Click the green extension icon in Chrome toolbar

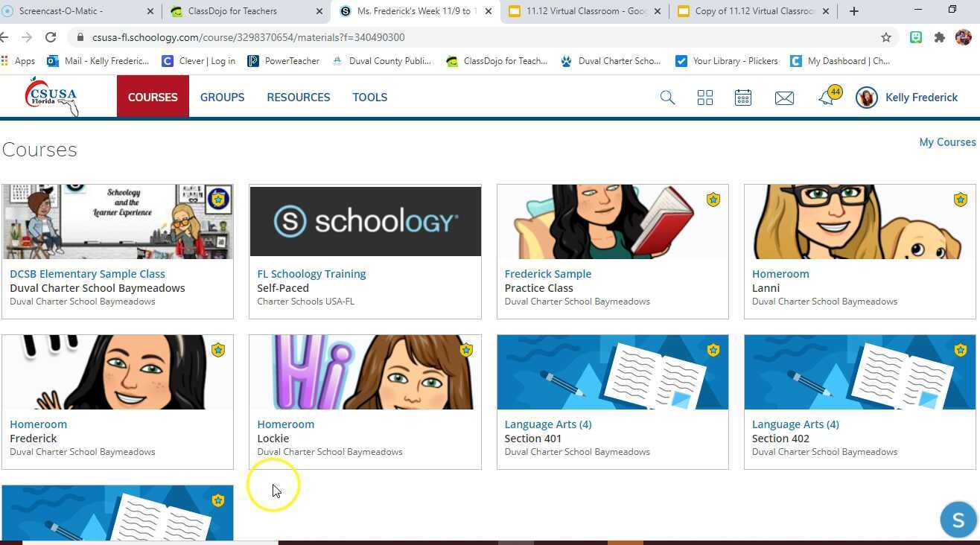click(916, 37)
